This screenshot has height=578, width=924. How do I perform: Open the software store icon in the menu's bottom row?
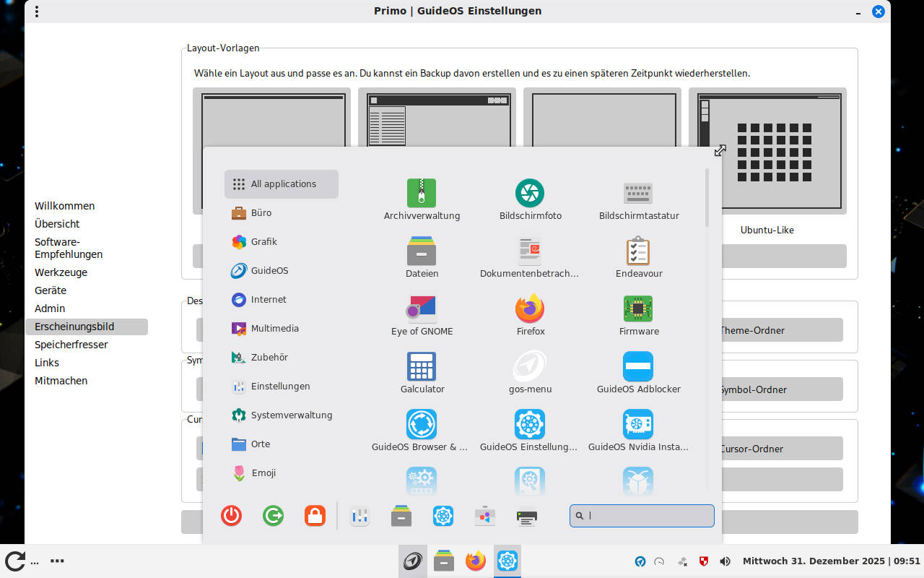point(485,516)
